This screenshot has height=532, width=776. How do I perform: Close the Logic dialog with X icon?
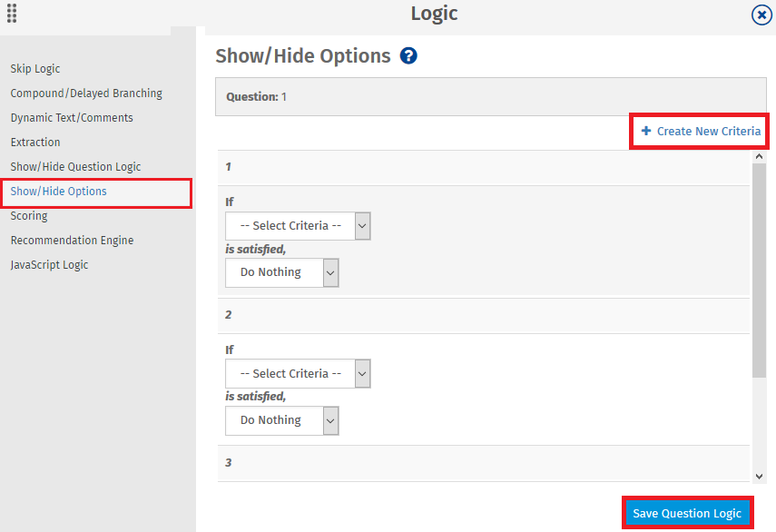pyautogui.click(x=761, y=15)
